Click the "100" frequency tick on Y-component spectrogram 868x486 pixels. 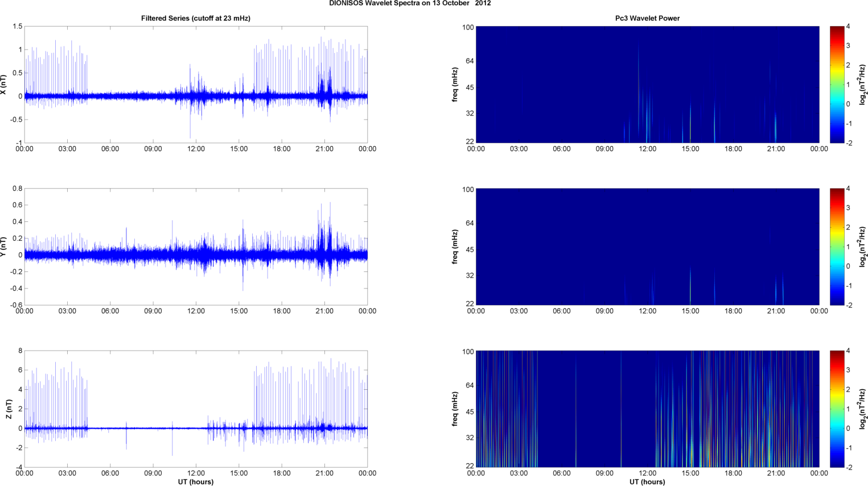(x=468, y=190)
